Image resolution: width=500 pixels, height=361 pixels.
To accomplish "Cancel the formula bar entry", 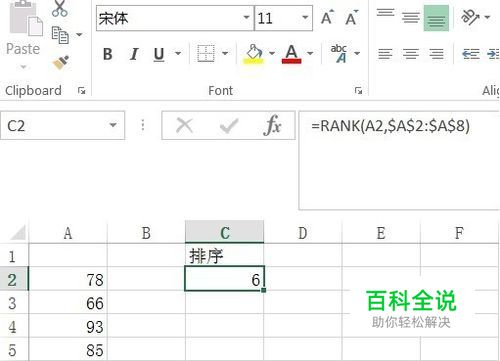I will [184, 126].
